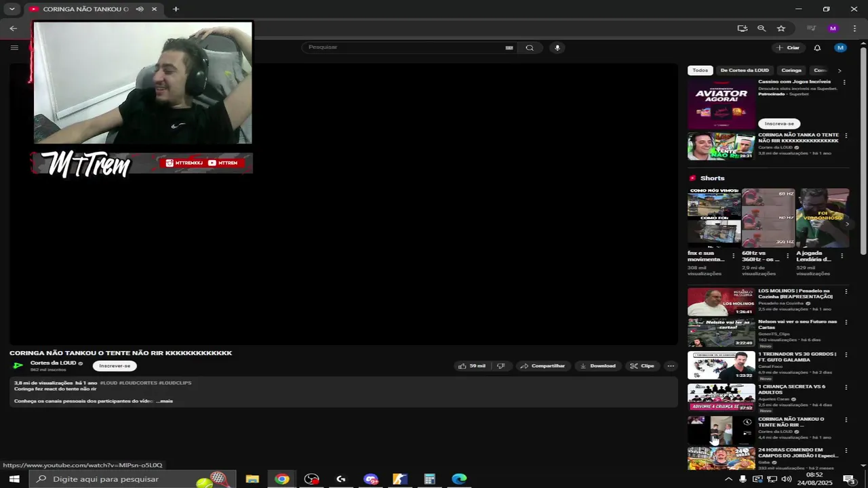Mute the tab via the speaker icon

click(x=139, y=9)
